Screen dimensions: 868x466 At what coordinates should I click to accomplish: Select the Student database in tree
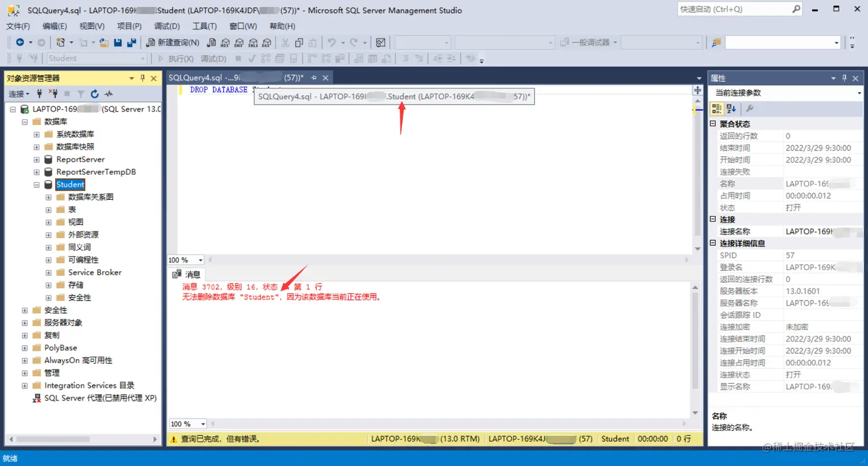70,184
